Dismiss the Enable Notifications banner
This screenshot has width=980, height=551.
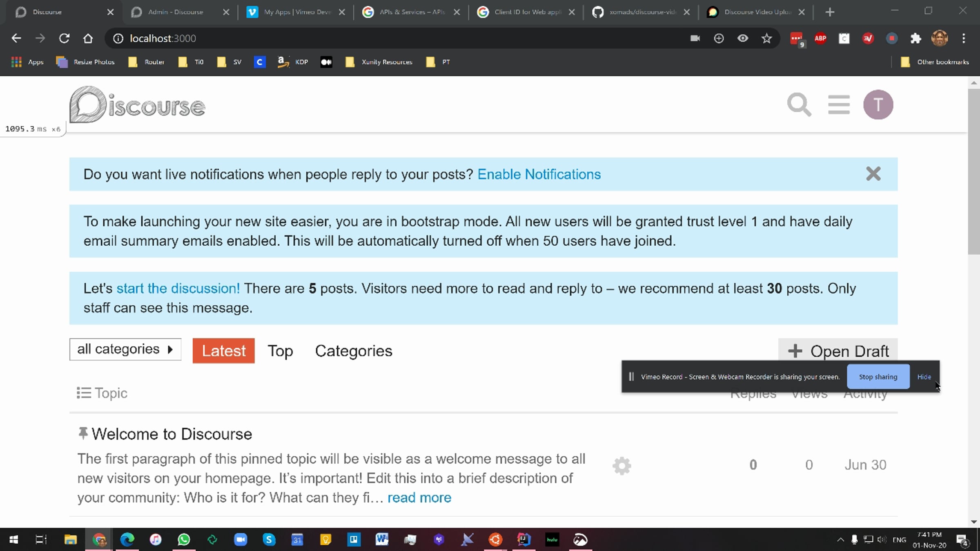click(x=873, y=174)
